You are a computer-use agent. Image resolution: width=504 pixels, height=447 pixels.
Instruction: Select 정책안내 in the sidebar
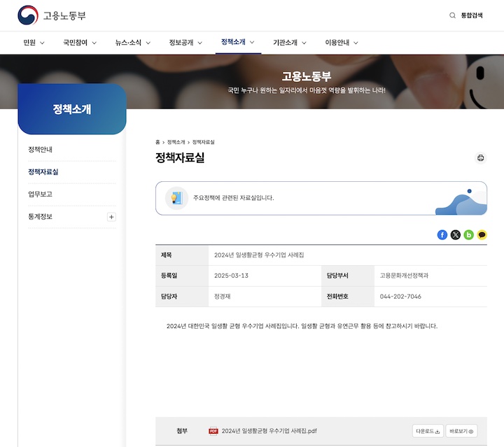point(40,149)
